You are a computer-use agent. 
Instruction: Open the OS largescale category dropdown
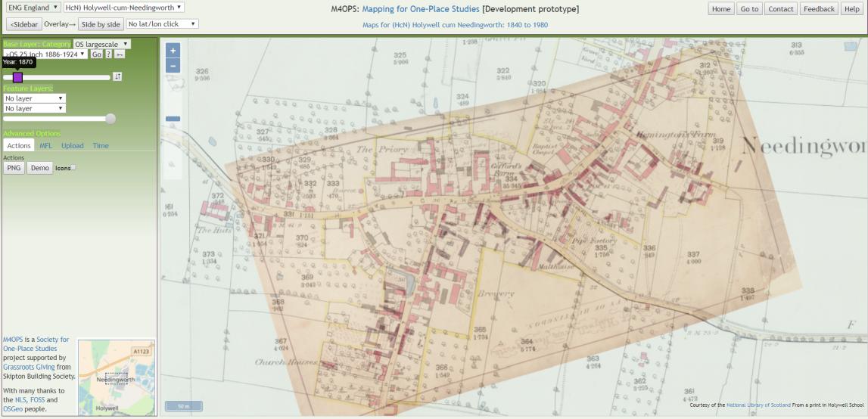[x=102, y=44]
